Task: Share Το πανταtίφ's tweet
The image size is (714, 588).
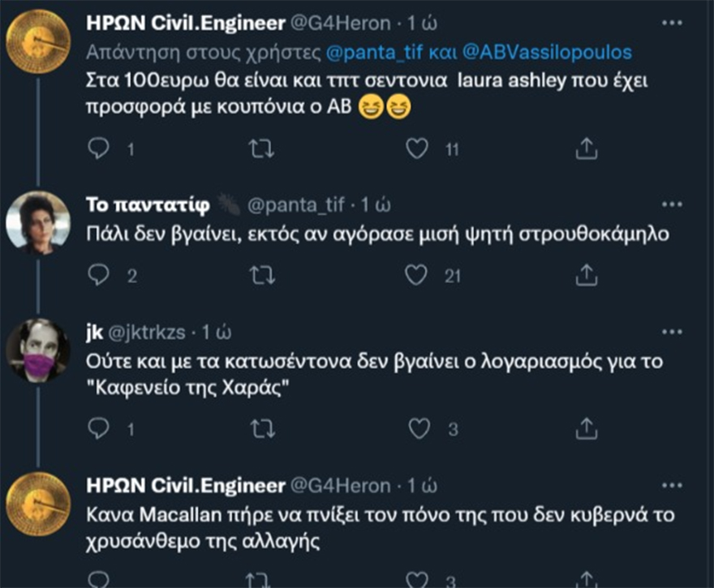Action: pos(586,277)
